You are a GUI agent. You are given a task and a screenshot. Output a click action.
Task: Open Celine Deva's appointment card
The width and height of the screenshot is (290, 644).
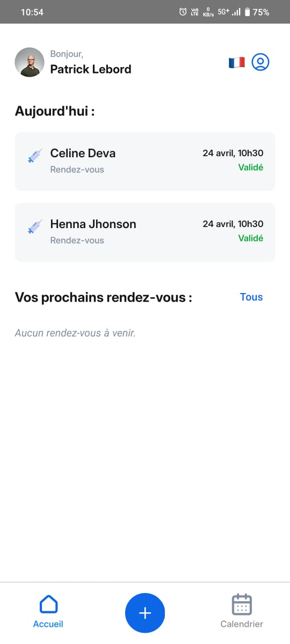(145, 162)
